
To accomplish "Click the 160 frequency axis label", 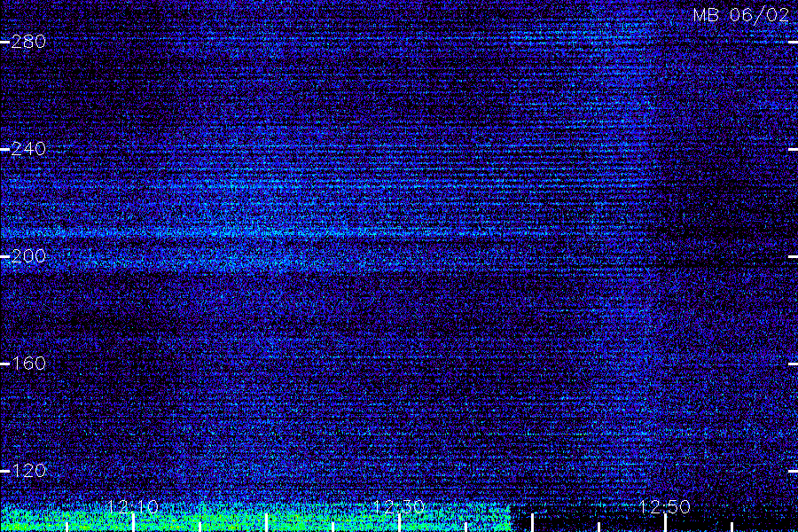I will (28, 363).
